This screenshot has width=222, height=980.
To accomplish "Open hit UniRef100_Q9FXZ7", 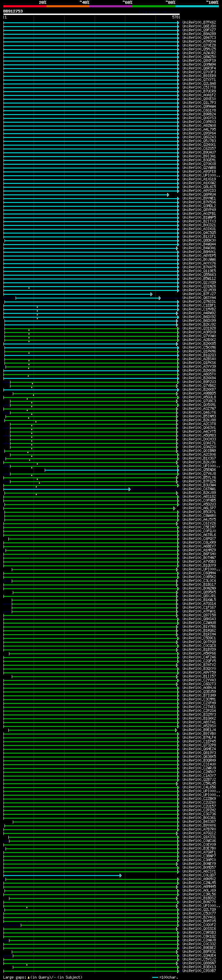I will pyautogui.click(x=199, y=30).
